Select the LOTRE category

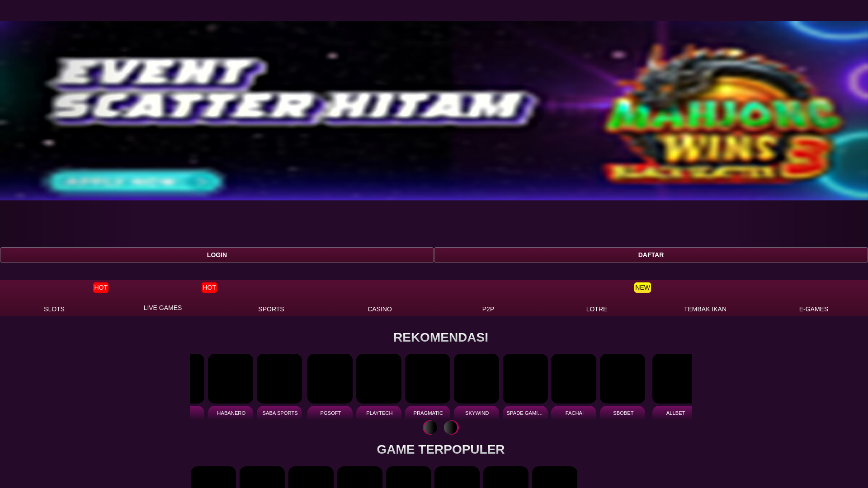pyautogui.click(x=597, y=298)
